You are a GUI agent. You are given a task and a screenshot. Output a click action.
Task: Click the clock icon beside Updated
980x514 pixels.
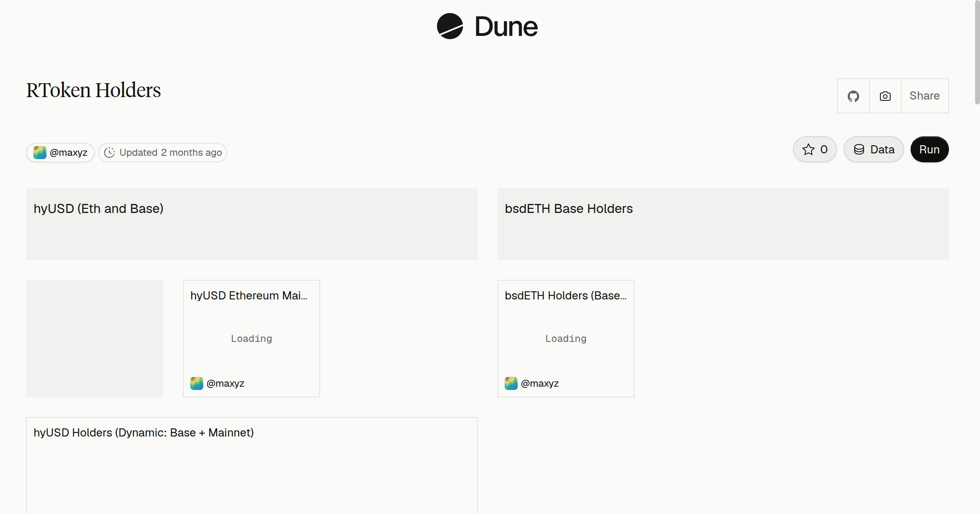tap(109, 153)
